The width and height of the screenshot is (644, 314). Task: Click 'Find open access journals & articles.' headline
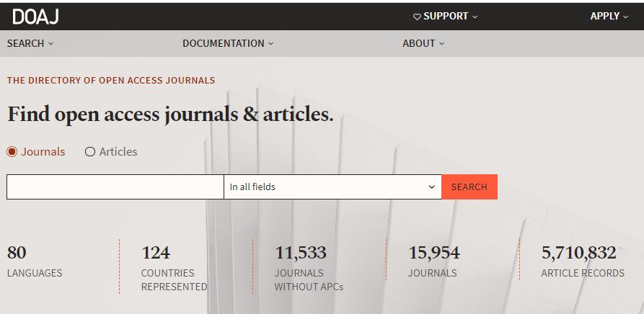(x=170, y=115)
